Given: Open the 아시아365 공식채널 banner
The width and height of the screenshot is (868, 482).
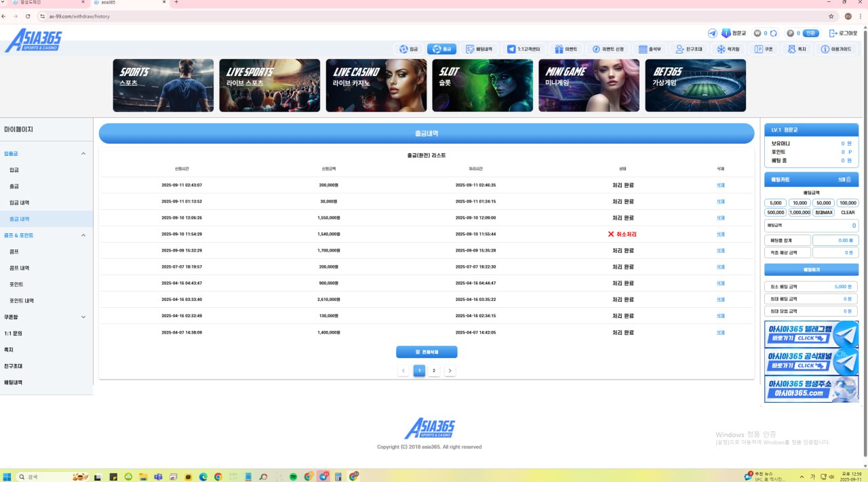Looking at the screenshot, I should [x=811, y=362].
